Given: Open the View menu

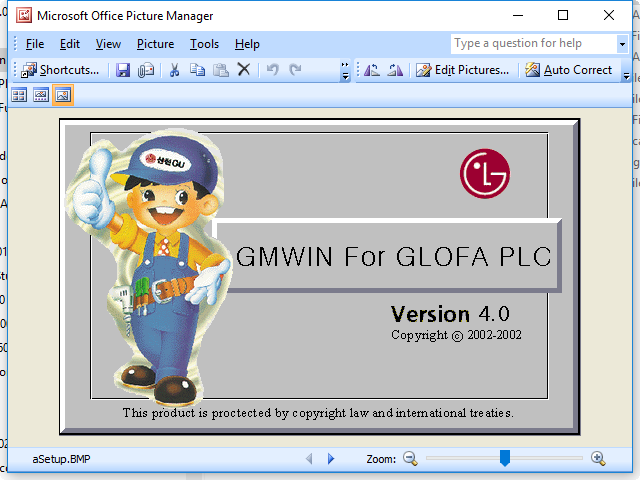Looking at the screenshot, I should point(108,44).
